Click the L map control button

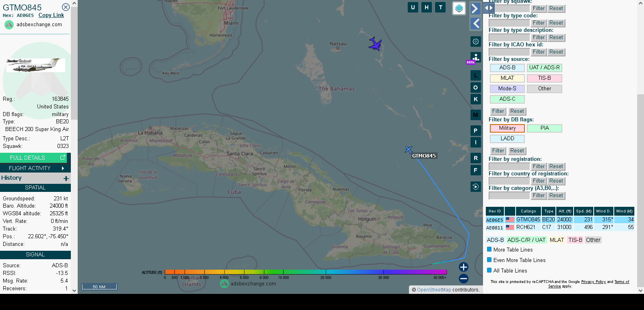[x=476, y=75]
